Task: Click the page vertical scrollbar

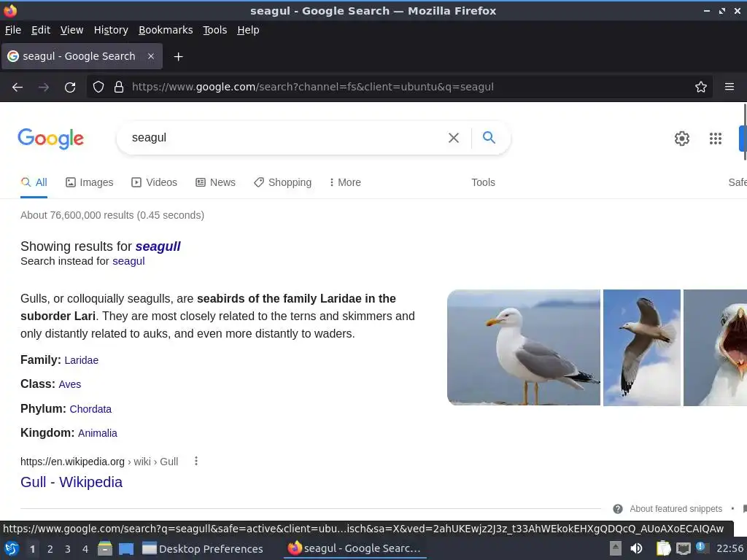Action: (745, 132)
